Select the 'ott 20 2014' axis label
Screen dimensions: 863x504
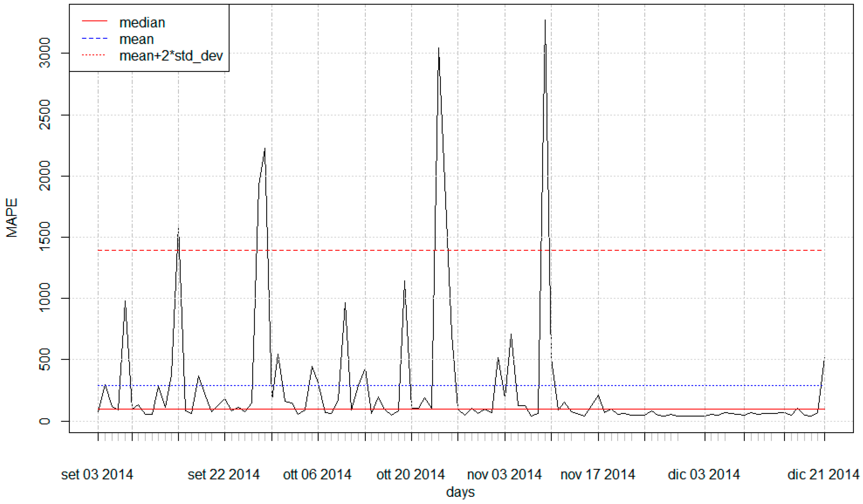tap(410, 474)
